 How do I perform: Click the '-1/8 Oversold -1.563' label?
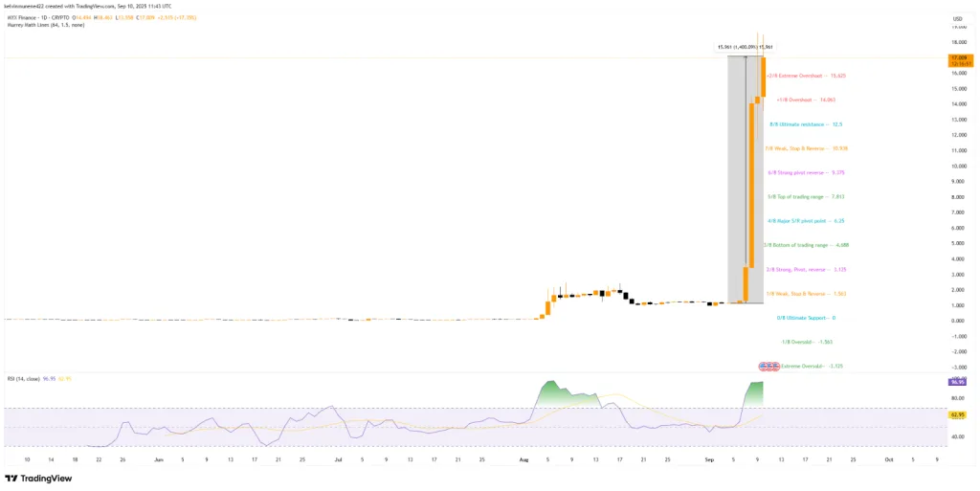(x=807, y=343)
